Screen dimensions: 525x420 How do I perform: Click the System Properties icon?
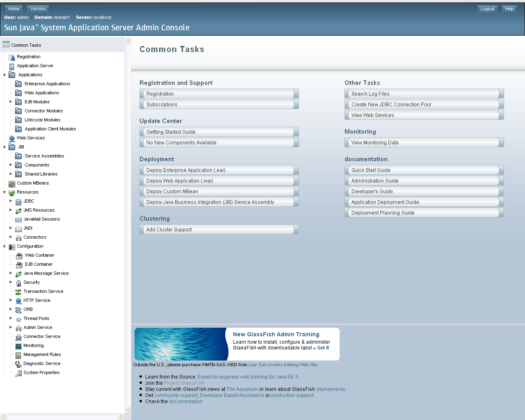pos(18,373)
